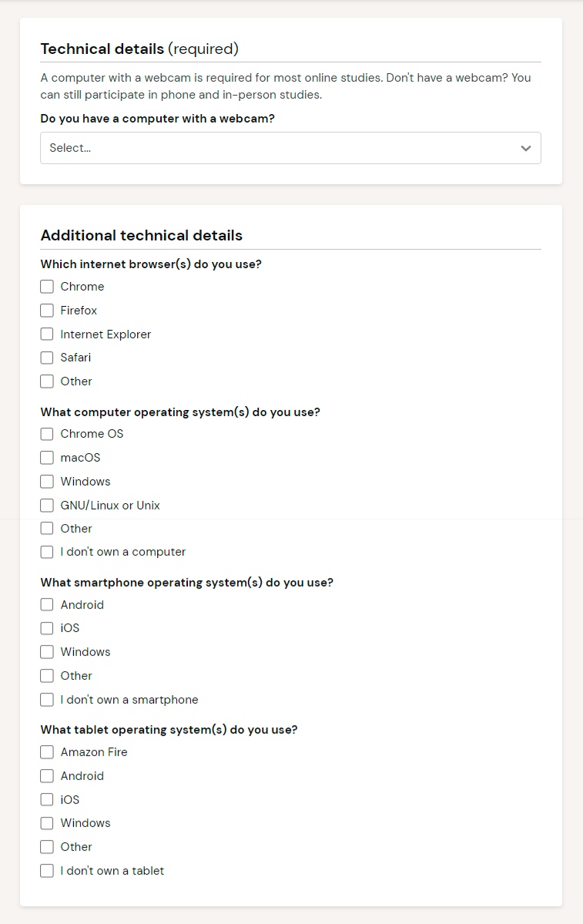Check the Chrome browser checkbox
The height and width of the screenshot is (924, 583).
pyautogui.click(x=47, y=287)
